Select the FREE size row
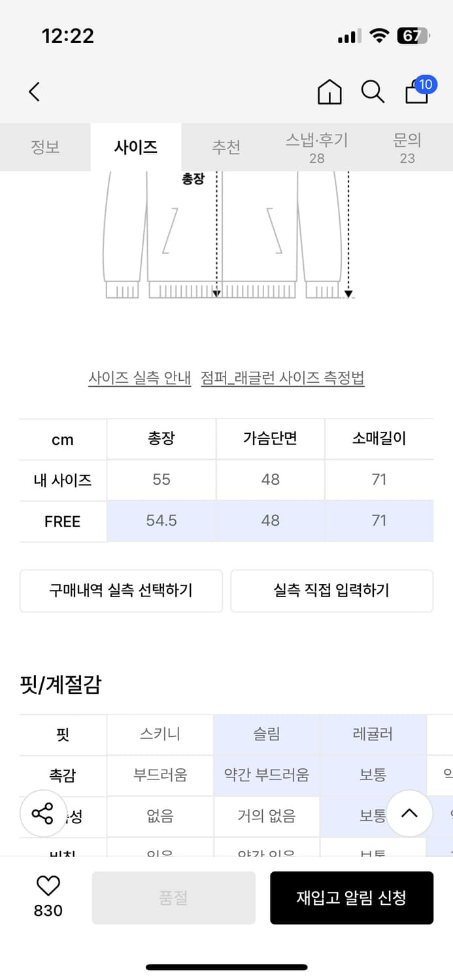453x980 pixels. click(63, 521)
